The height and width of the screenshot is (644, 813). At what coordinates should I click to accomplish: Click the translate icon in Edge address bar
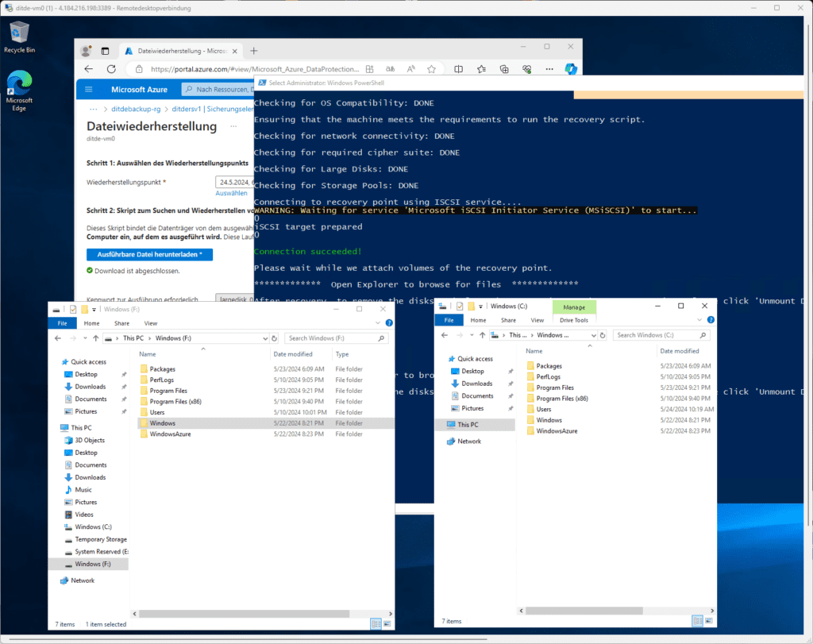391,69
